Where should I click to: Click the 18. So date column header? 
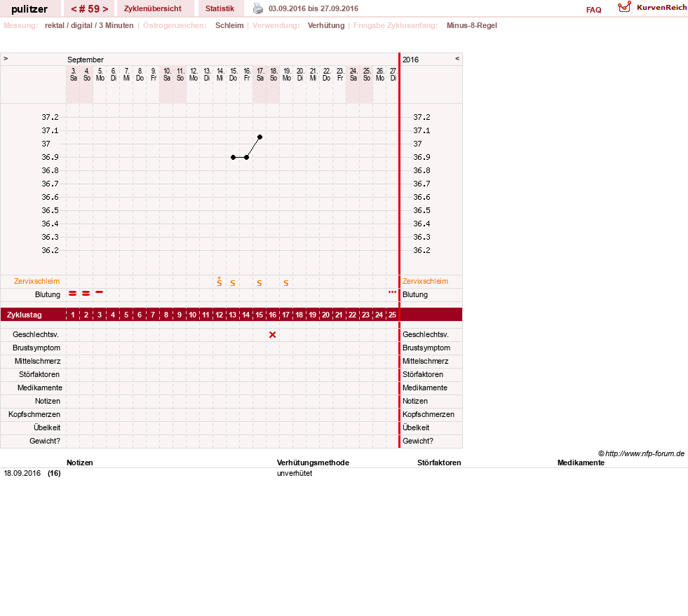tap(274, 74)
